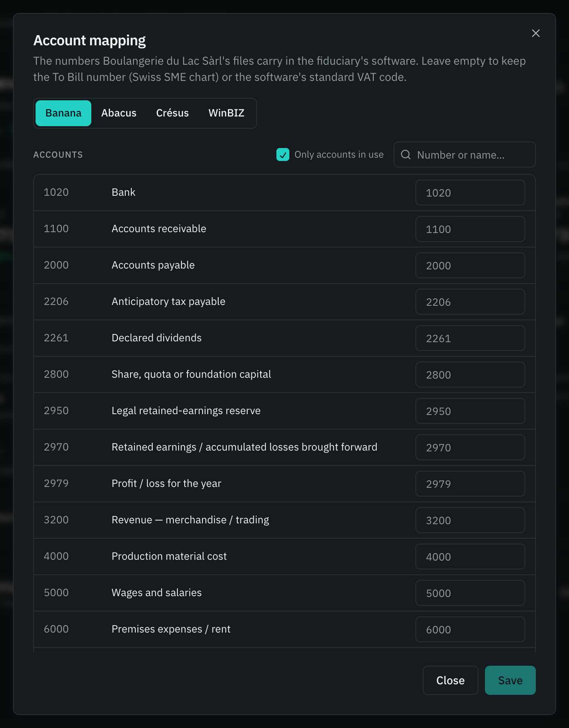
Task: Edit the mapping field for Bank
Action: 470,193
